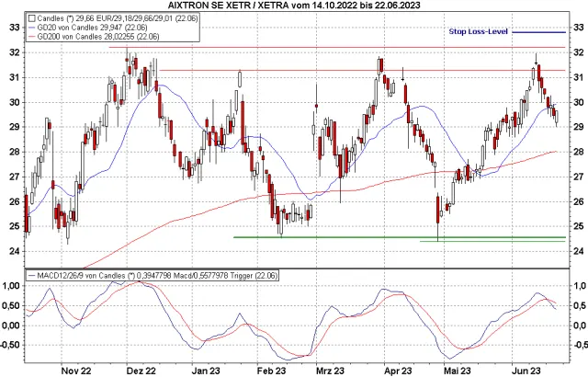Image resolution: width=588 pixels, height=377 pixels.
Task: Click the Dez 22 date label
Action: pos(141,371)
